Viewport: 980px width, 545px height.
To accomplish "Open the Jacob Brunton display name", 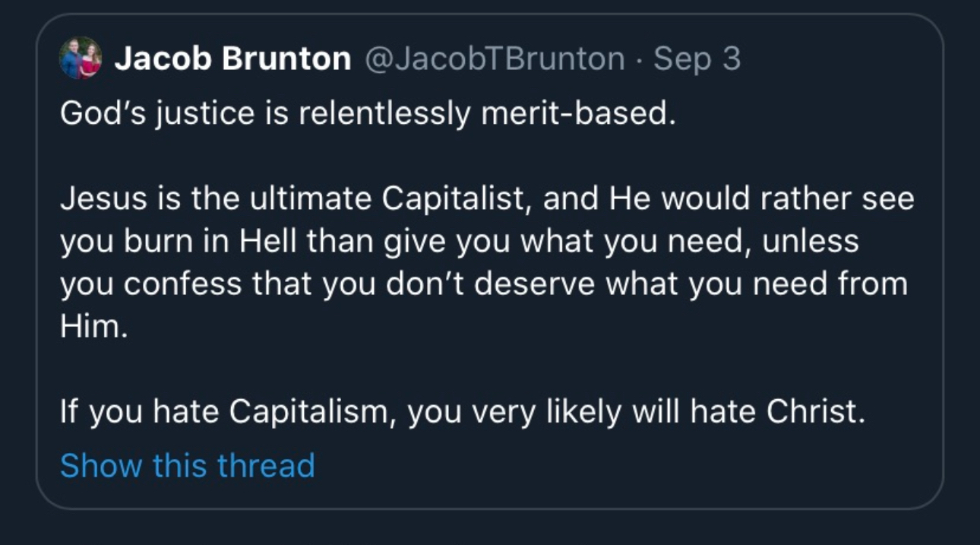I will (x=232, y=59).
